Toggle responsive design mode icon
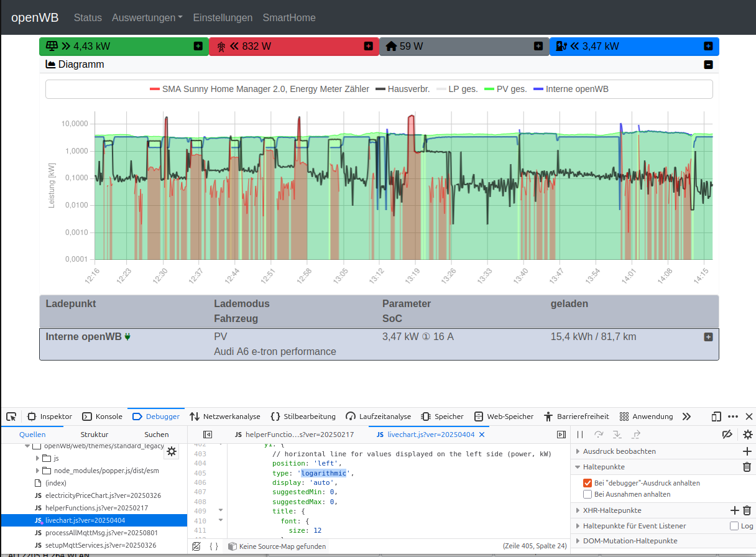The height and width of the screenshot is (557, 756). (x=716, y=417)
